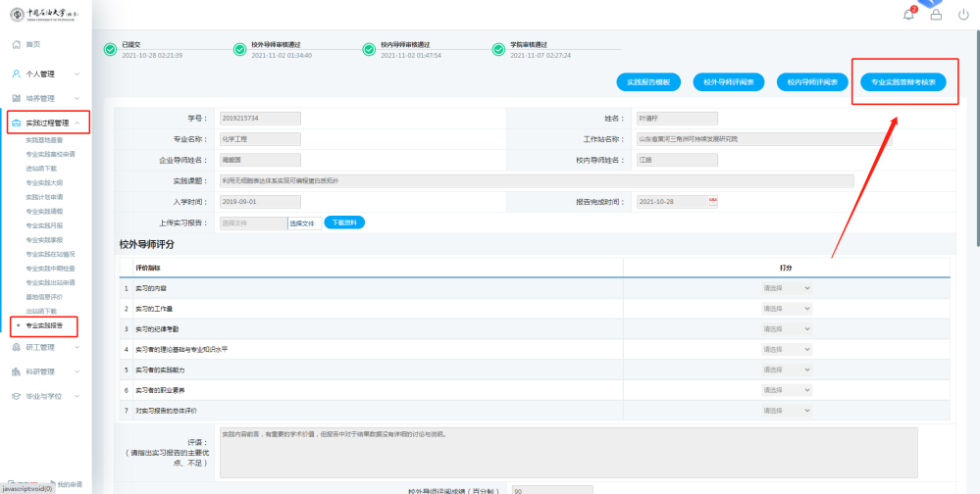Open the notification bell with red badge

[908, 15]
